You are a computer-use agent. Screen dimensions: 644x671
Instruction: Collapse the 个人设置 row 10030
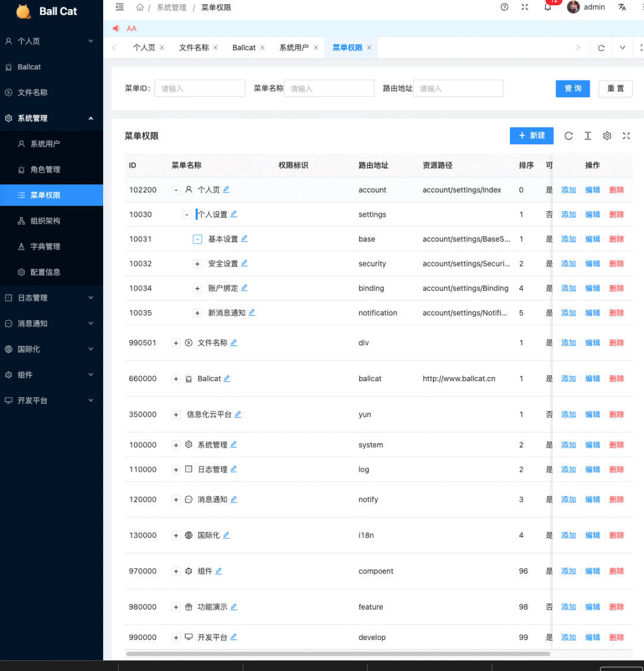pos(187,214)
